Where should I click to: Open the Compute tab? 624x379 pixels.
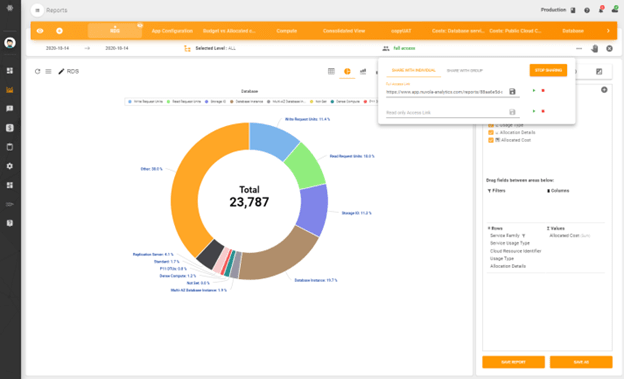(287, 31)
